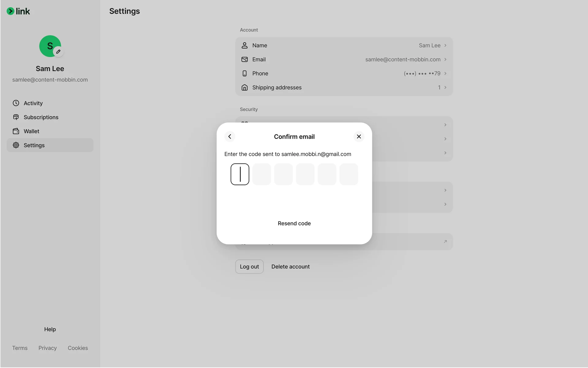
Task: Expand the Name row chevron
Action: (445, 45)
